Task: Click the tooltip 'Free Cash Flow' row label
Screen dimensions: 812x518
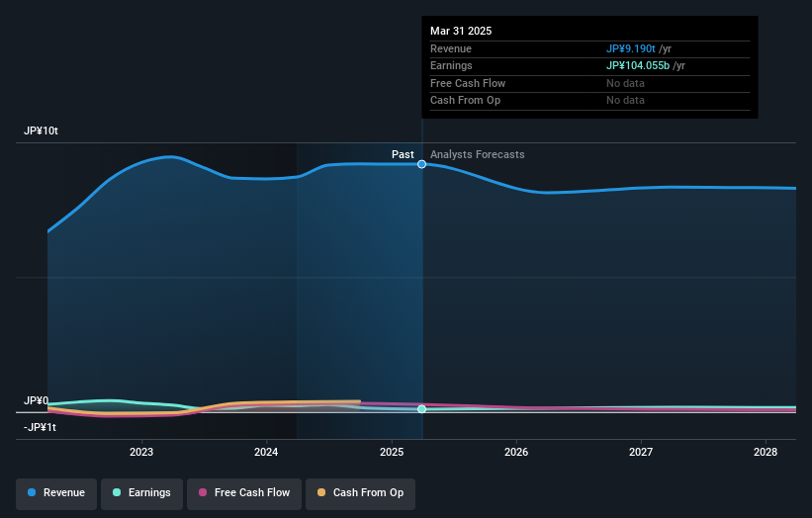Action: (x=468, y=83)
